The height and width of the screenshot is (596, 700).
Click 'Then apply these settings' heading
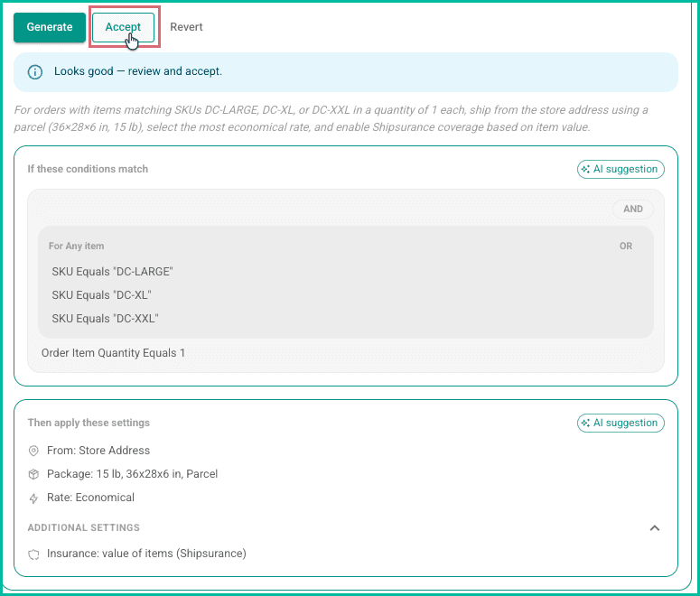tap(89, 423)
